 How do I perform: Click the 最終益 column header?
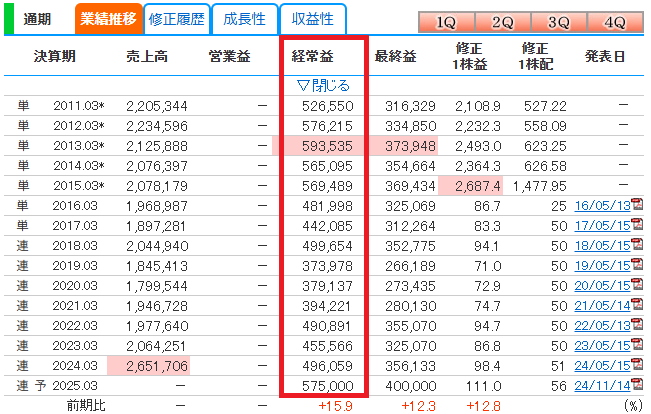point(395,56)
